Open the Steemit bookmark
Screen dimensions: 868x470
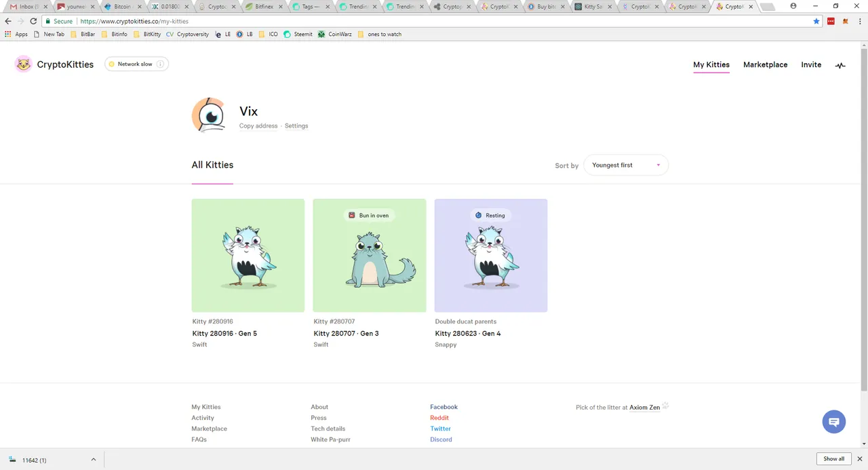click(298, 34)
